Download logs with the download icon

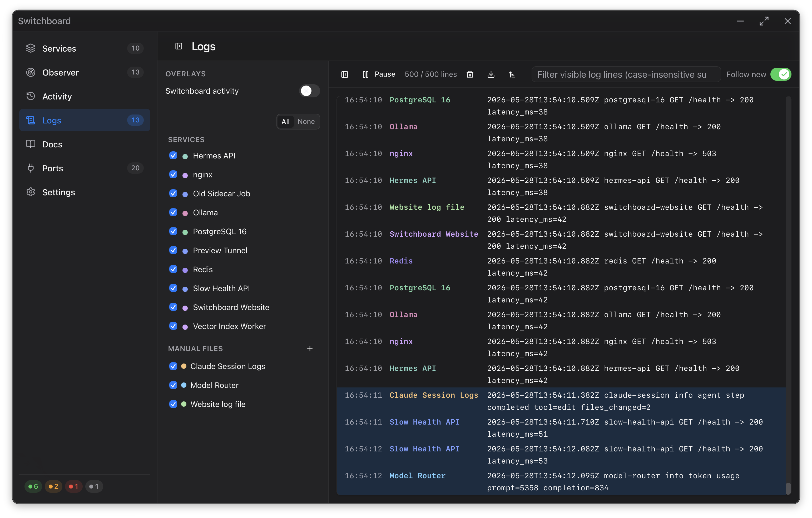point(491,74)
